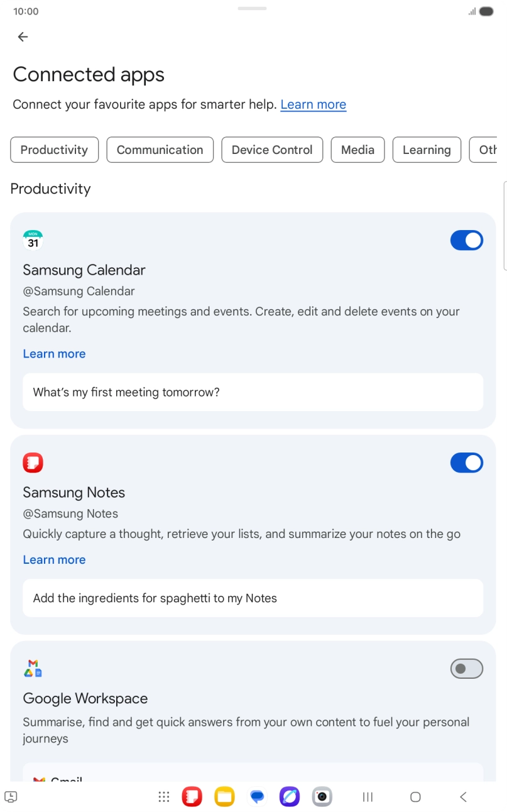Disable the Samsung Notes connection switch
Image resolution: width=507 pixels, height=812 pixels.
click(466, 463)
